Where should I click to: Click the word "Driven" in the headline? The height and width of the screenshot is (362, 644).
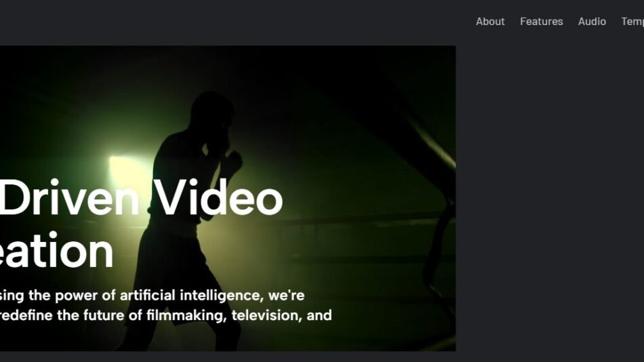pos(69,199)
